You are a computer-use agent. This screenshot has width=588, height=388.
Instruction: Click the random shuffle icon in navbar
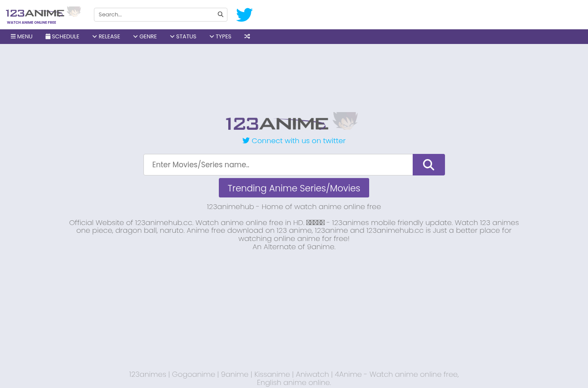pos(247,37)
